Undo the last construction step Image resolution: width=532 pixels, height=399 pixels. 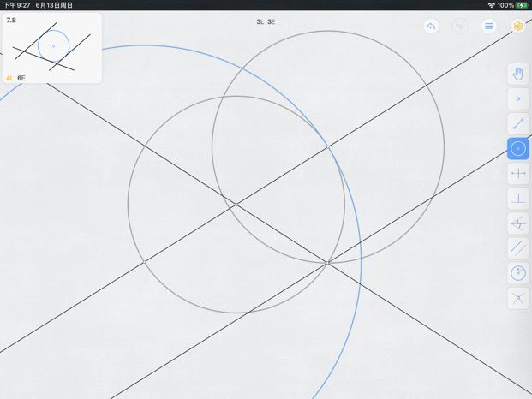(x=431, y=26)
